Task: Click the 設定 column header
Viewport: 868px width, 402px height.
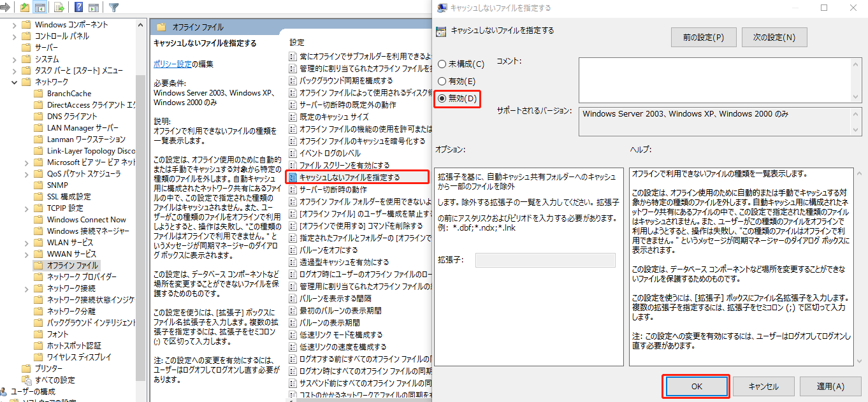Action: [x=297, y=43]
